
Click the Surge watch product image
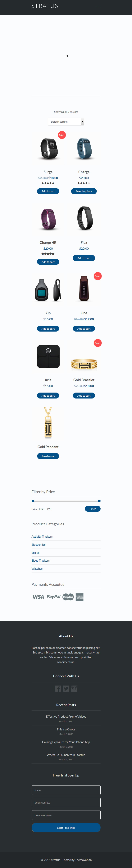(48, 148)
